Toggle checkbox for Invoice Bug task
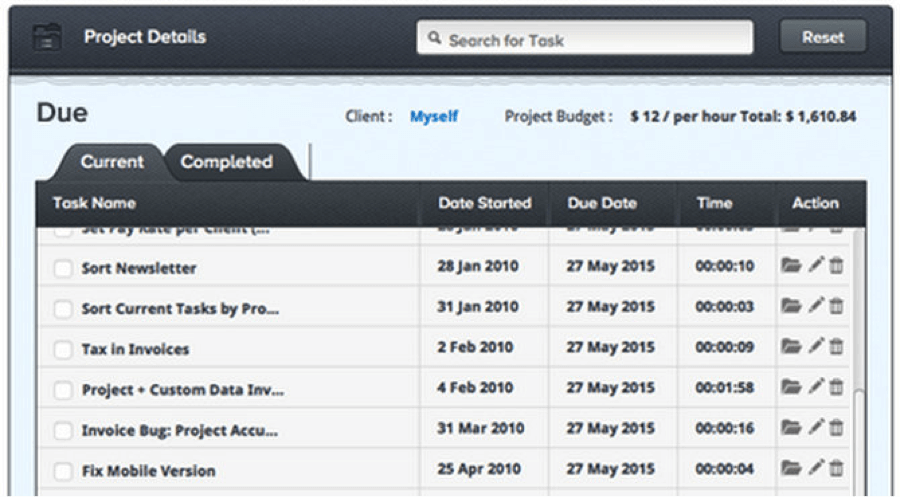 [x=63, y=431]
